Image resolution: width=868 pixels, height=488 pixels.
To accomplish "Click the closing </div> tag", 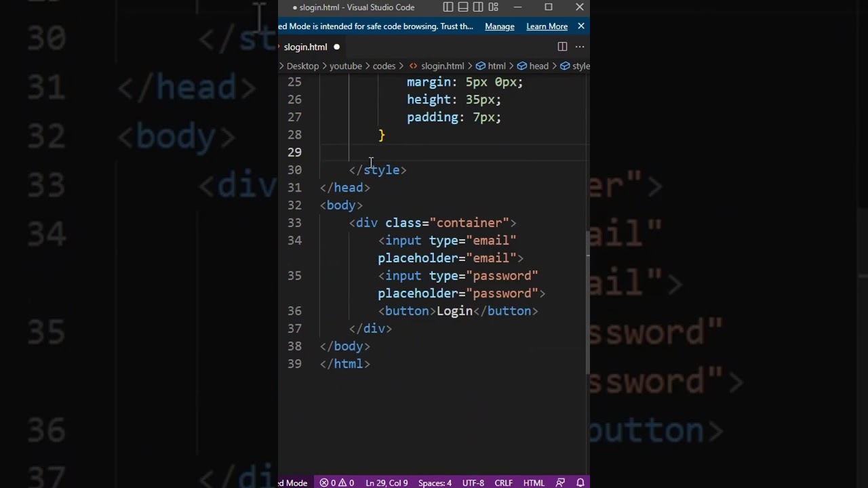I will pyautogui.click(x=370, y=328).
